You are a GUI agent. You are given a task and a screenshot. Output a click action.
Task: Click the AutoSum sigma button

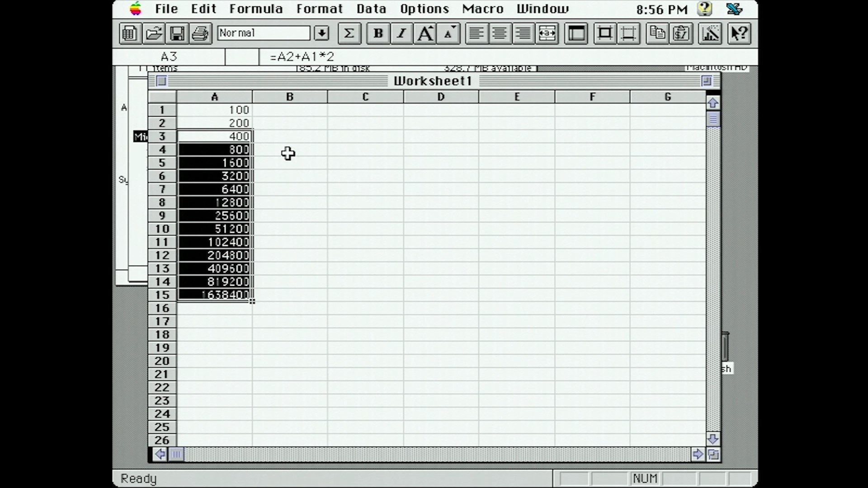(x=349, y=33)
